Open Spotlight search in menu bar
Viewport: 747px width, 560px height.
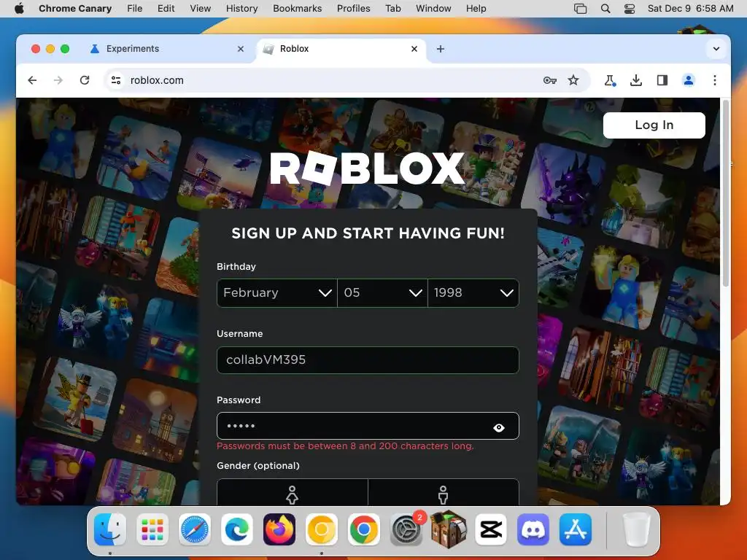605,8
